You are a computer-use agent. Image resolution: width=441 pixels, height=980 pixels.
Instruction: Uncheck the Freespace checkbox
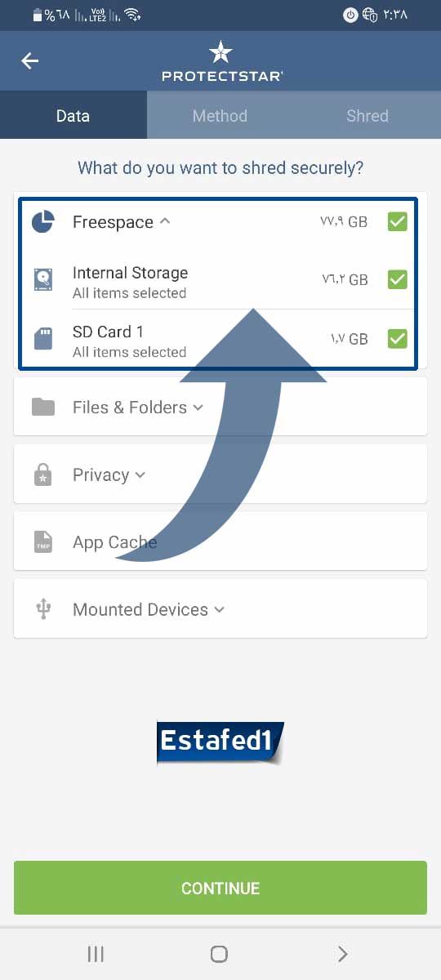(x=397, y=221)
